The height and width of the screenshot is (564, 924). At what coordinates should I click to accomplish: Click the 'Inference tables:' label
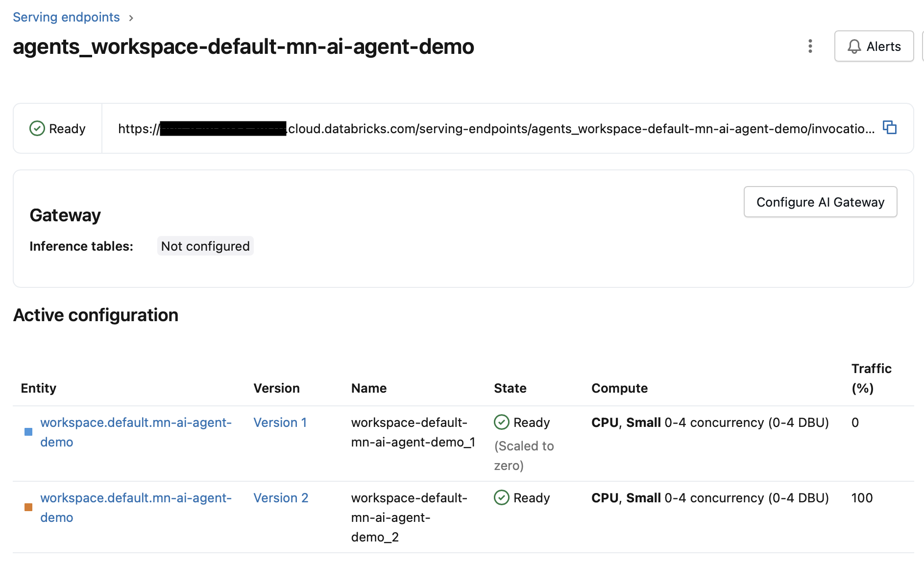[x=81, y=246]
